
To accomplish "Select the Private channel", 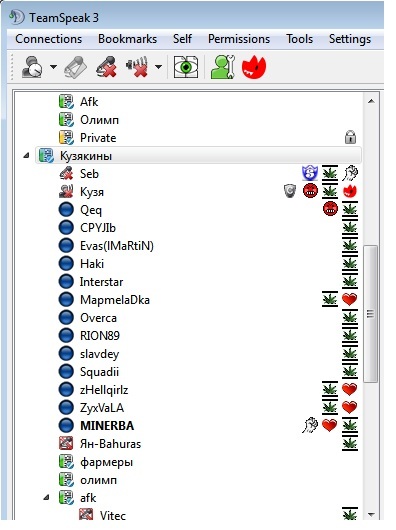I will click(x=98, y=138).
